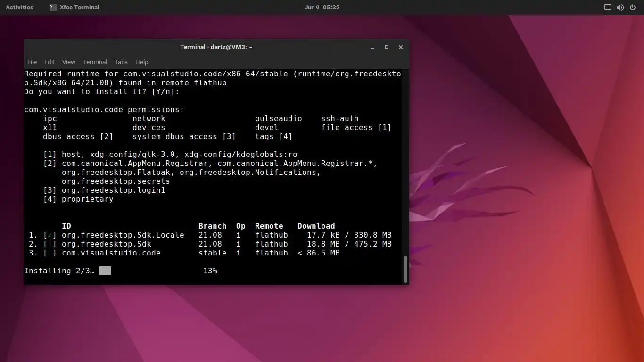Click the '18.8 MB / 475.2 MB' download value
644x362 pixels.
(349, 244)
